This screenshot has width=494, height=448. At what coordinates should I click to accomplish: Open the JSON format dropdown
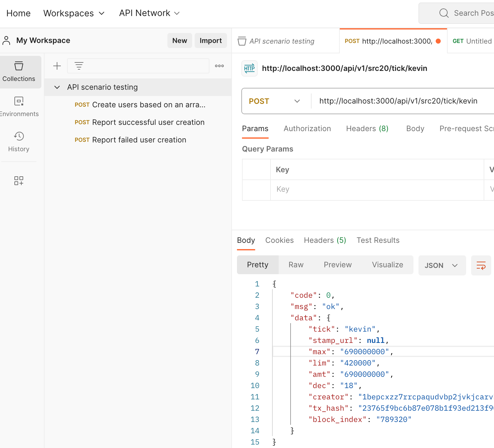(x=442, y=265)
